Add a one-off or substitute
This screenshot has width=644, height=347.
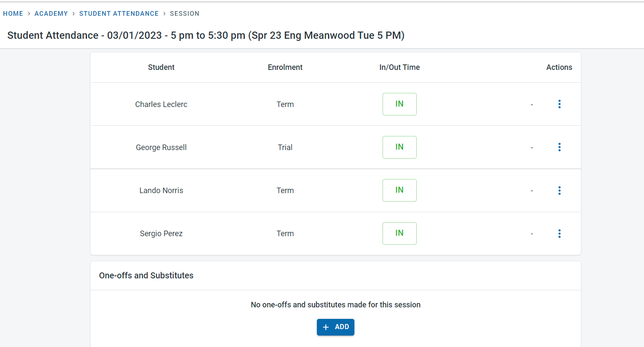(x=336, y=327)
